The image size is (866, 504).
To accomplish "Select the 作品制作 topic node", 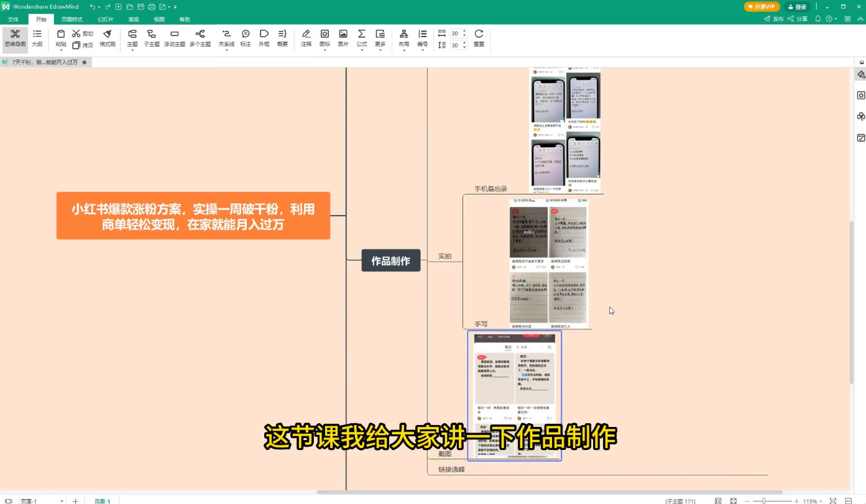I will (x=390, y=260).
